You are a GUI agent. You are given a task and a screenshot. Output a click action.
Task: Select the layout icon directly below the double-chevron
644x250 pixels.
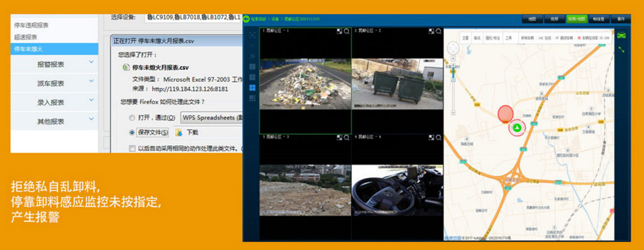[x=252, y=67]
